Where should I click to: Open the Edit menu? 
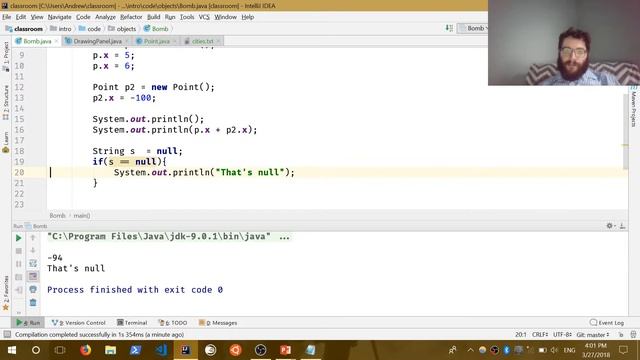pos(21,17)
